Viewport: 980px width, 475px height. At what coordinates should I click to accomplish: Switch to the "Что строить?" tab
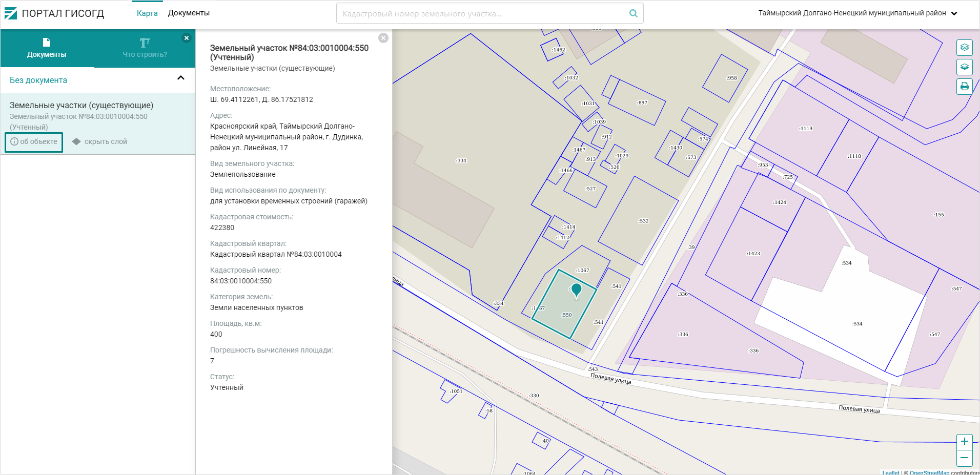[x=145, y=48]
